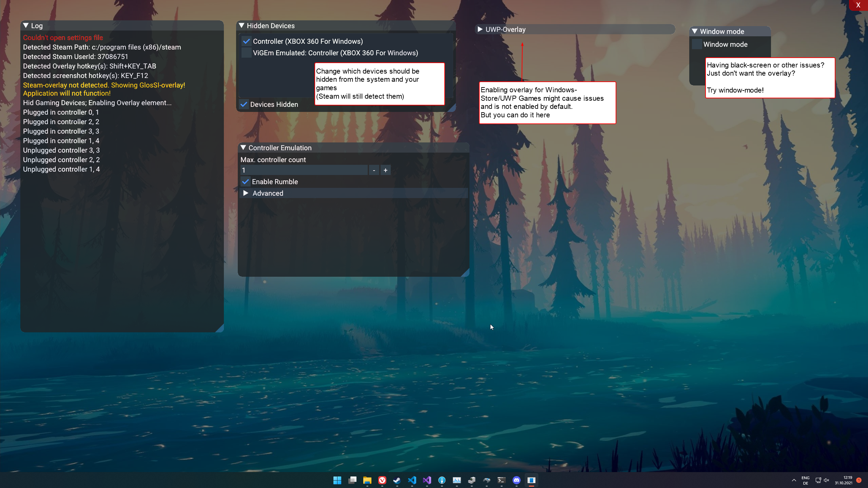Click the muted volume tray icon

click(x=827, y=480)
